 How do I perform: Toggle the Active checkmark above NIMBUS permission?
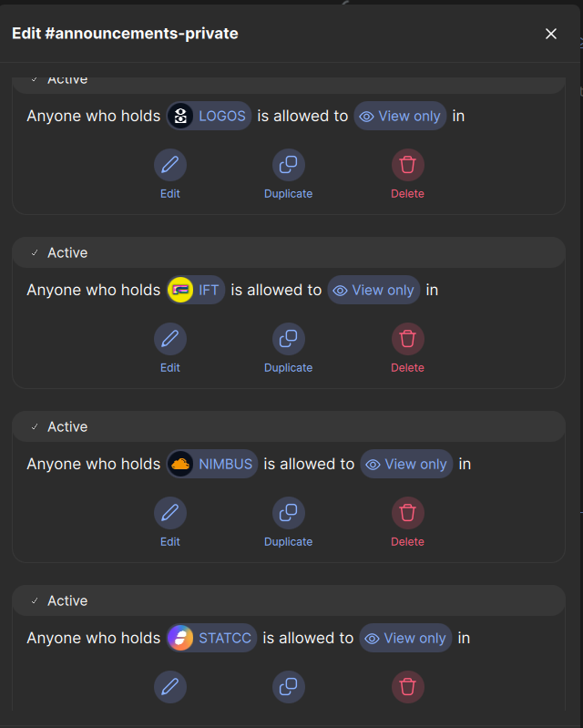[36, 427]
